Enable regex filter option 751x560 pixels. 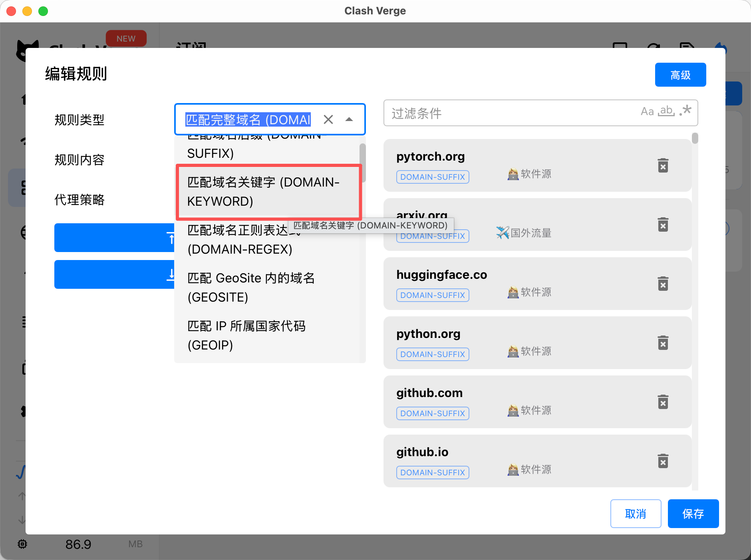coord(685,110)
